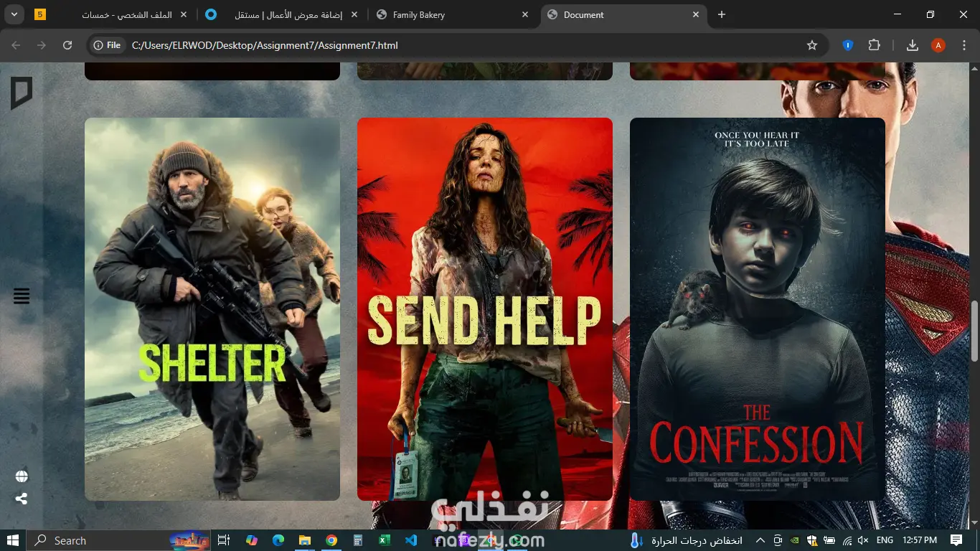The image size is (980, 551).
Task: Switch to the مستقل portfolio tab
Action: coord(283,14)
